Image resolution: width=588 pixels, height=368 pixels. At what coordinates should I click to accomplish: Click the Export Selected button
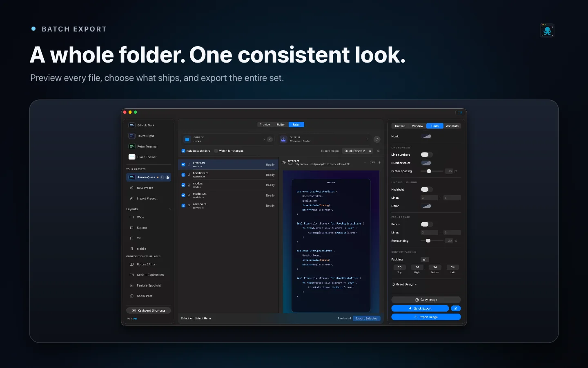point(366,319)
